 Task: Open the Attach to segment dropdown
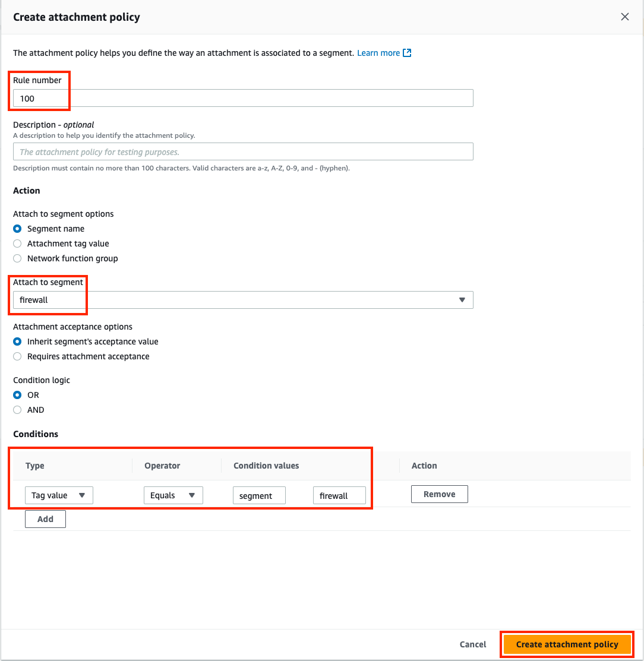(243, 300)
